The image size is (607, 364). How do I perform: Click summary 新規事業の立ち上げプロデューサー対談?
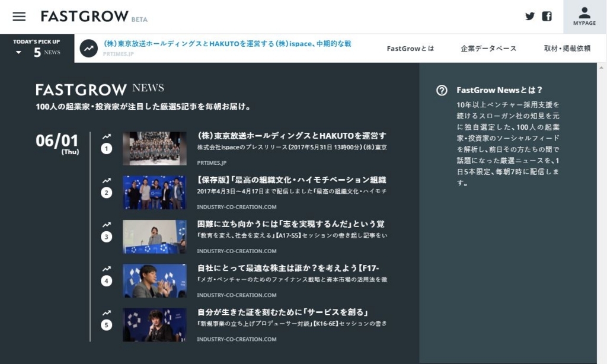coord(292,324)
